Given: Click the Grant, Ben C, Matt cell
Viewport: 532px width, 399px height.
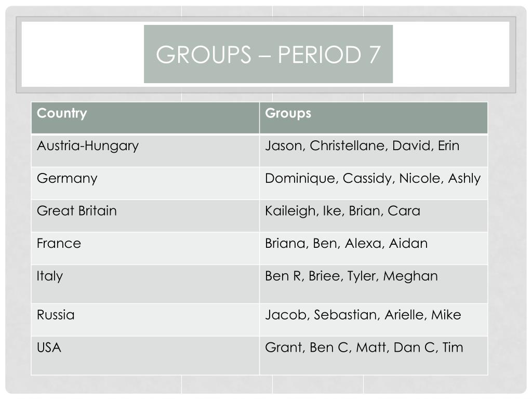Looking at the screenshot, I should click(x=374, y=355).
